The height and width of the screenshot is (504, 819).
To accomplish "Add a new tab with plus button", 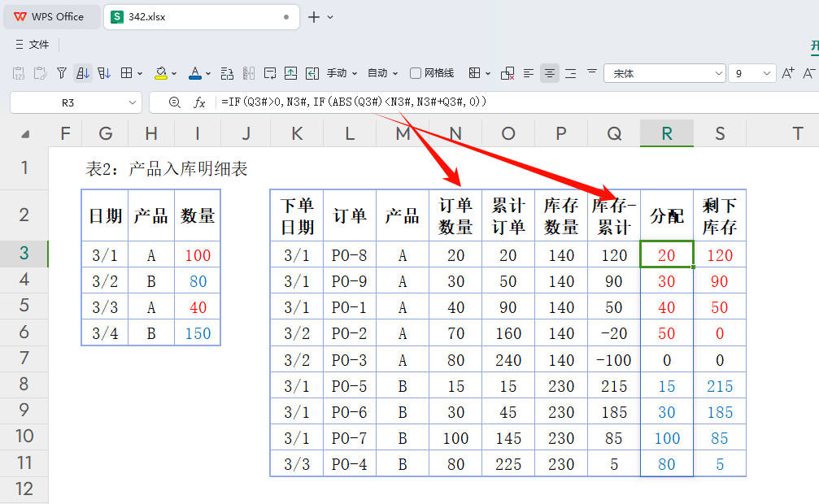I will [x=313, y=17].
